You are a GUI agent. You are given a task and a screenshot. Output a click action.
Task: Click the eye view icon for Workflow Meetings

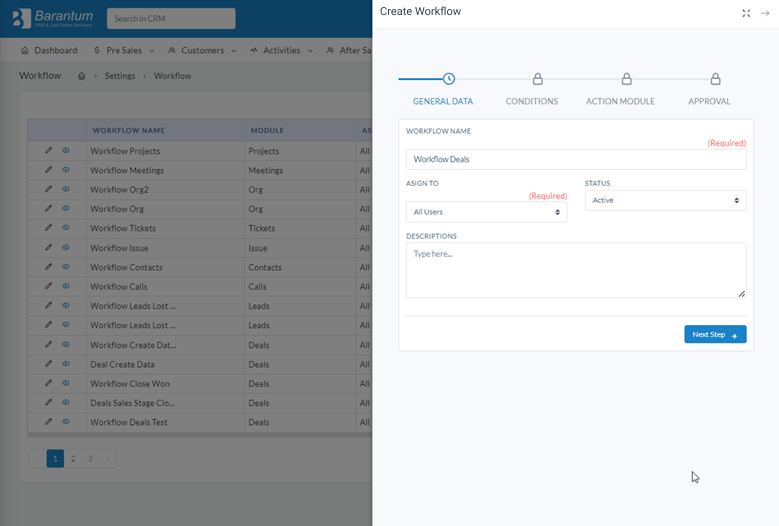click(66, 170)
